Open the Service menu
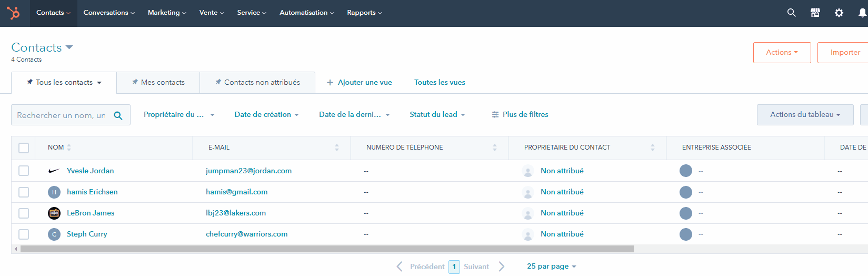Screen dimensions: 868x276 pyautogui.click(x=252, y=13)
